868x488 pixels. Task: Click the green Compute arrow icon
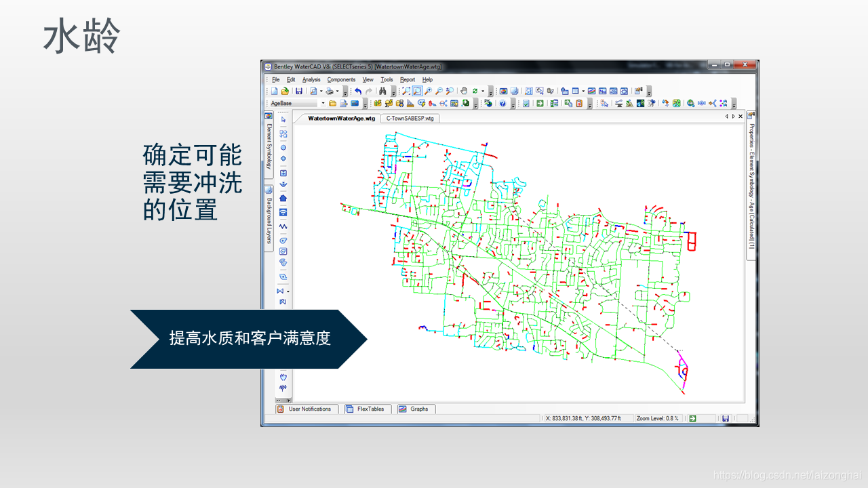tap(540, 104)
